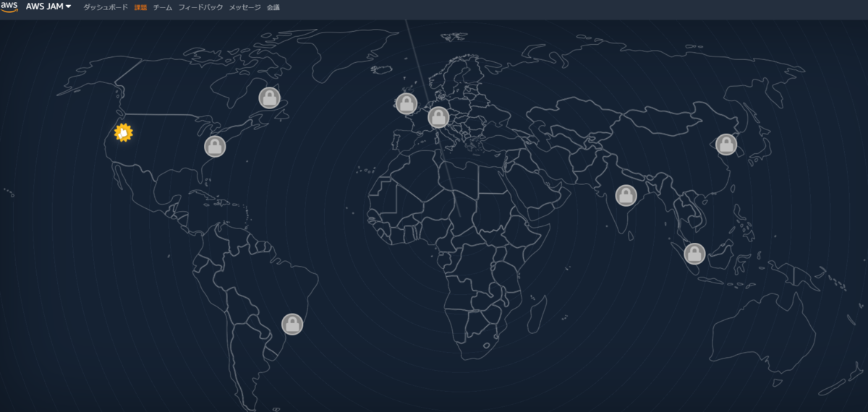Open the AWS JAM dropdown menu
The height and width of the screenshot is (412, 868).
click(48, 7)
